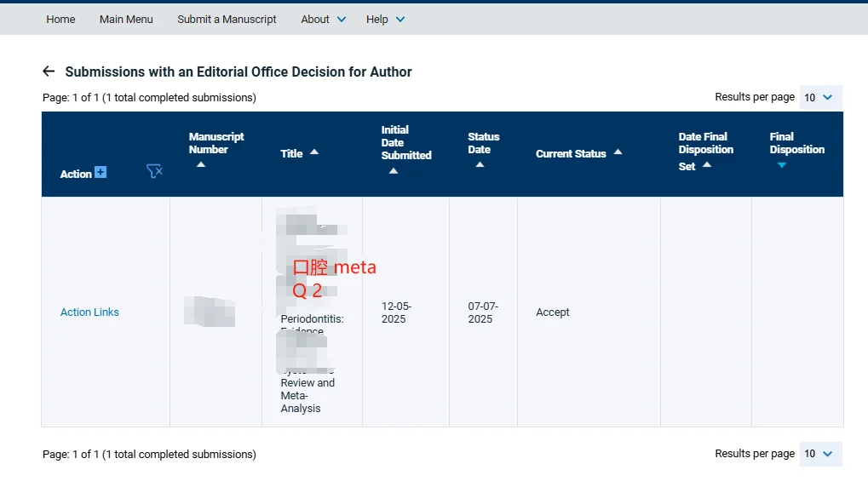Click the 07-07-2025 status date cell
This screenshot has width=868, height=487.
[483, 312]
